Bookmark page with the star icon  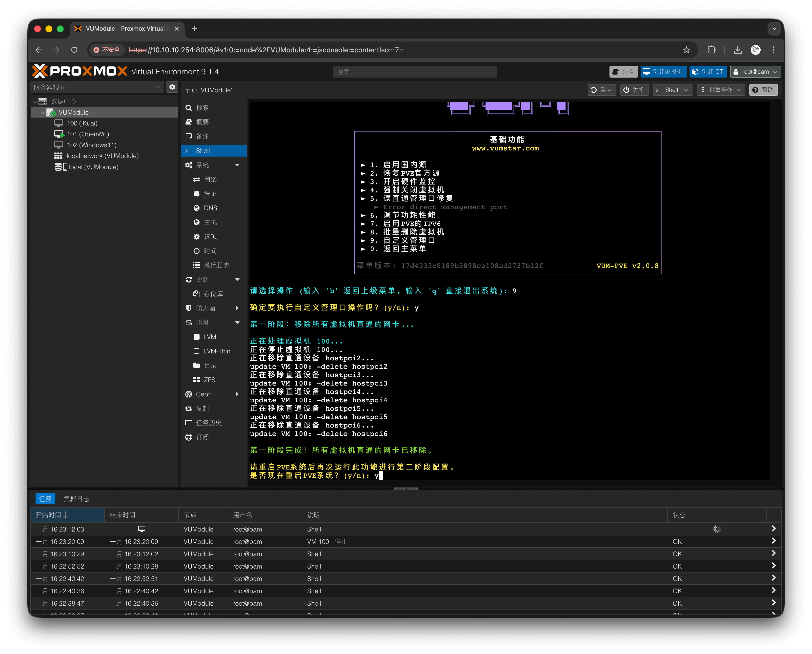[x=686, y=50]
